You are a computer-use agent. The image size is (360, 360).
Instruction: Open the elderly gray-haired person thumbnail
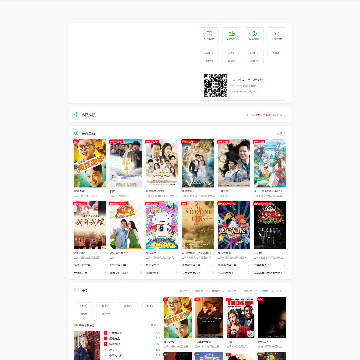click(x=87, y=345)
